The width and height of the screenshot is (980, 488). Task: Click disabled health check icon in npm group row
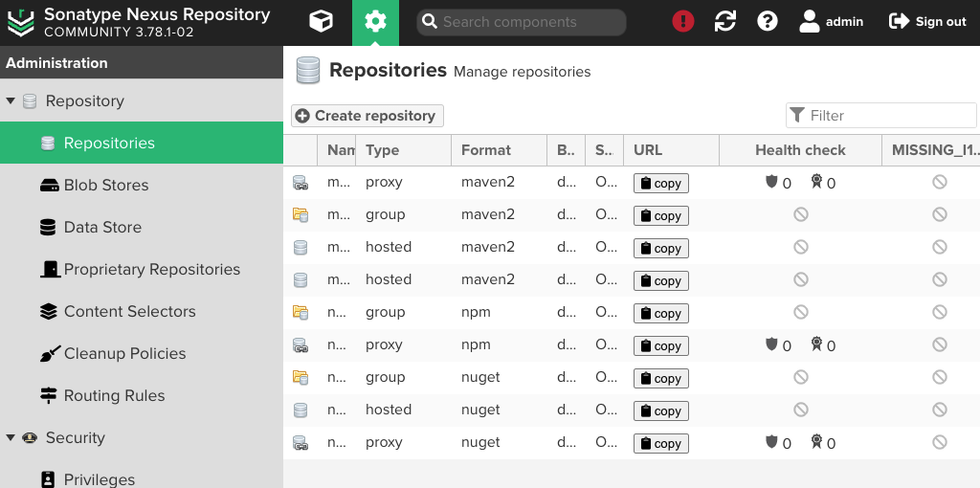[801, 312]
